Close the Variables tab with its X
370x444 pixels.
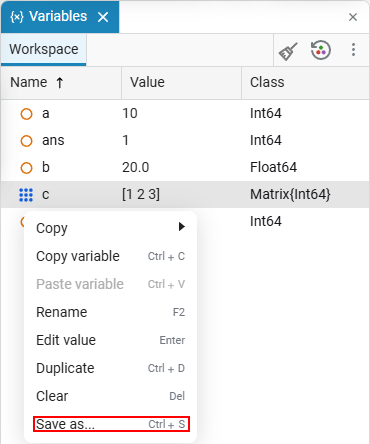pyautogui.click(x=103, y=17)
